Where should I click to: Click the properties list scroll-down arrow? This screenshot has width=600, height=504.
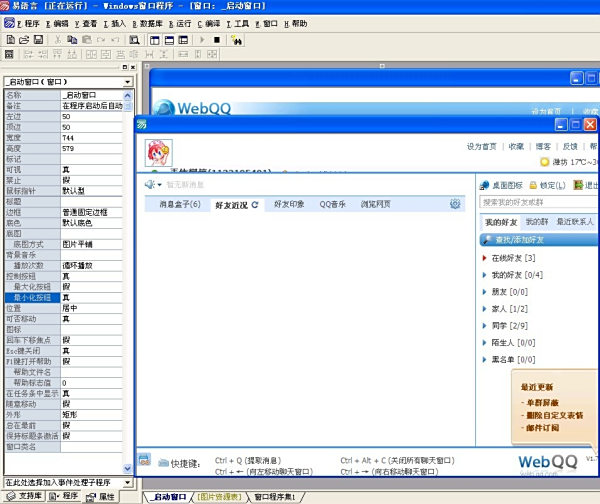(x=128, y=468)
